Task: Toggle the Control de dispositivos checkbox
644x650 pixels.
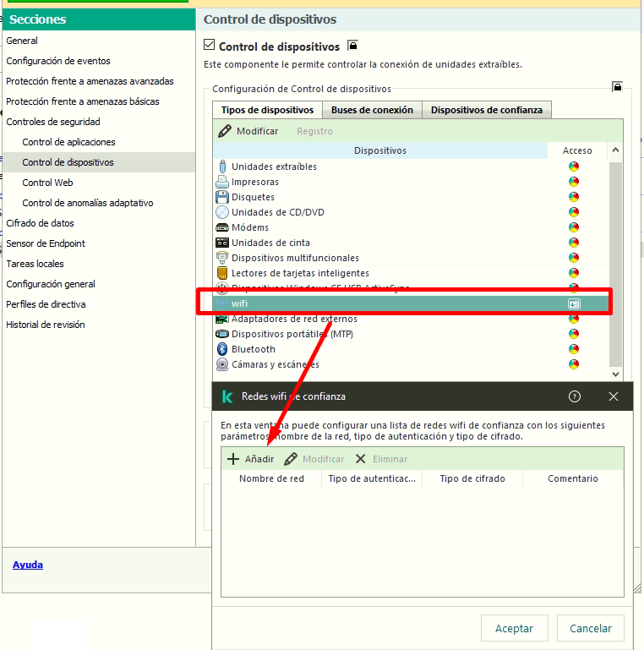Action: pyautogui.click(x=210, y=45)
